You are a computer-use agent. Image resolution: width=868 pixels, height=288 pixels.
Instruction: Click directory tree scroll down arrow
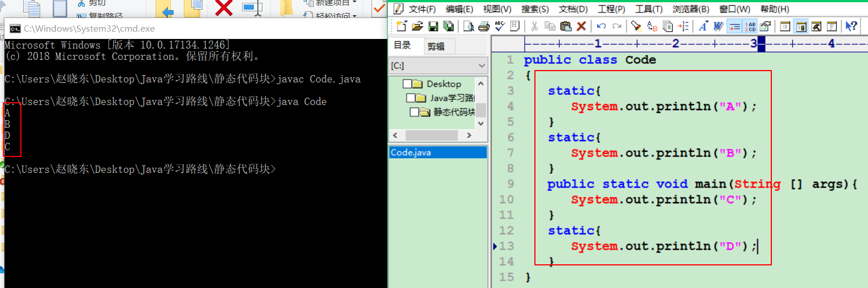(x=481, y=124)
